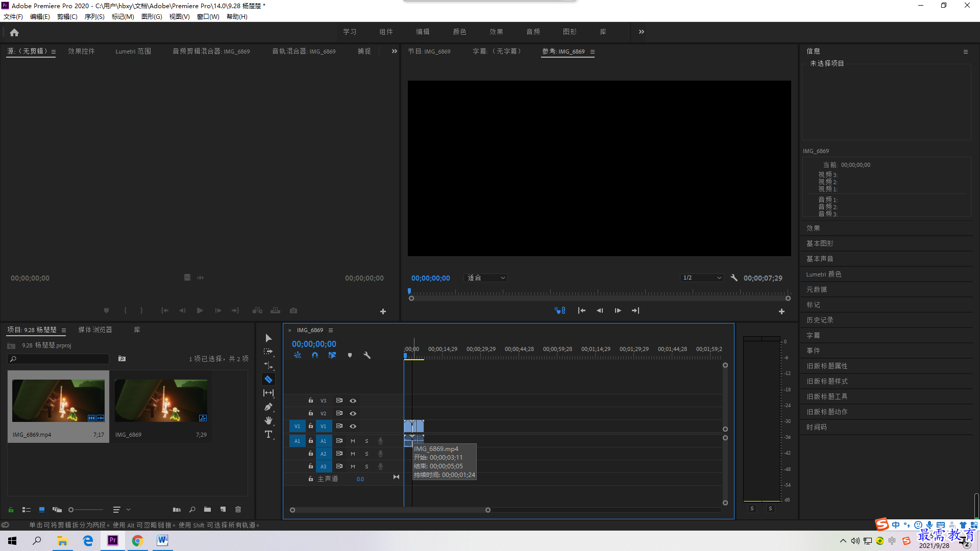Open project panel menu
Image resolution: width=980 pixels, height=551 pixels.
(64, 330)
